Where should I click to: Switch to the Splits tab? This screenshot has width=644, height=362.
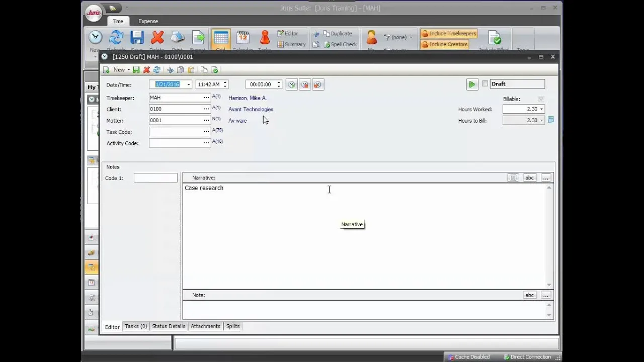[233, 326]
